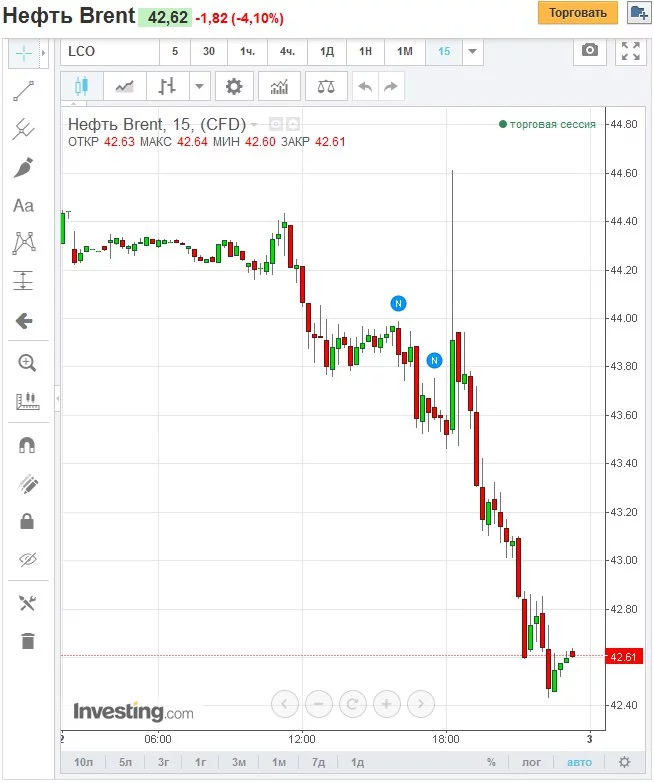Image resolution: width=654 pixels, height=783 pixels.
Task: Select the 1Д daily interval
Action: 327,52
